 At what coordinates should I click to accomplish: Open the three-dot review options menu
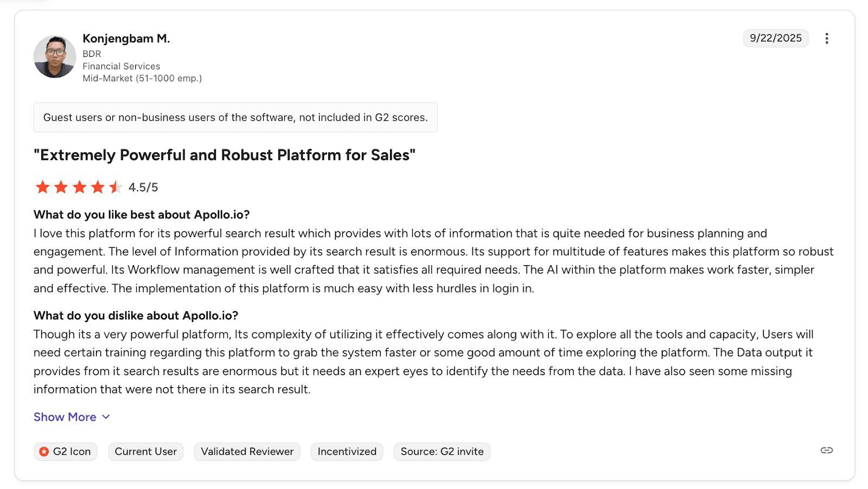[826, 38]
